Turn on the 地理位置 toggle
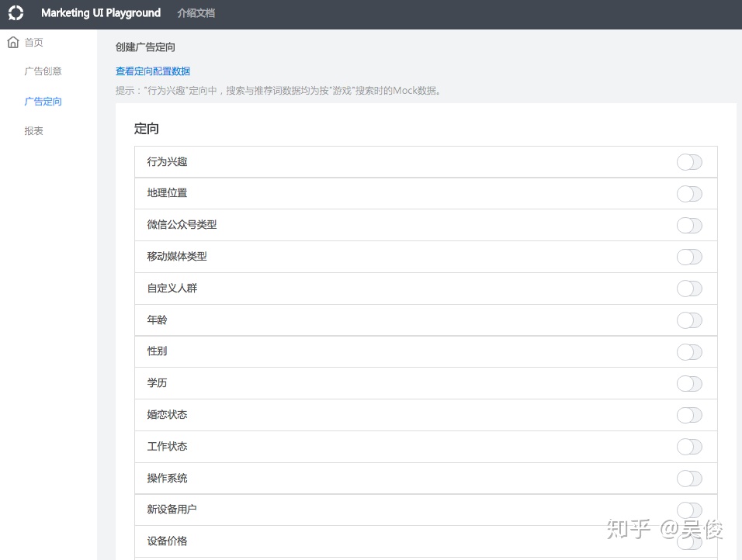This screenshot has height=560, width=742. [689, 193]
